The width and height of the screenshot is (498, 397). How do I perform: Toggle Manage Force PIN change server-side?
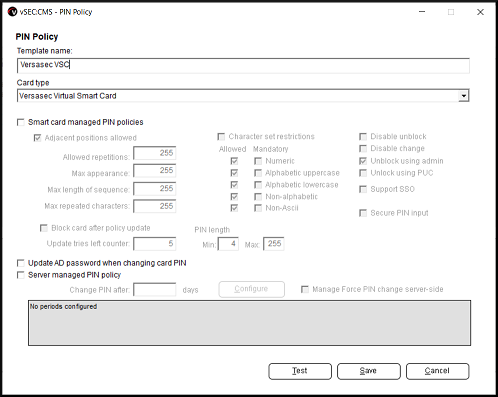[305, 289]
